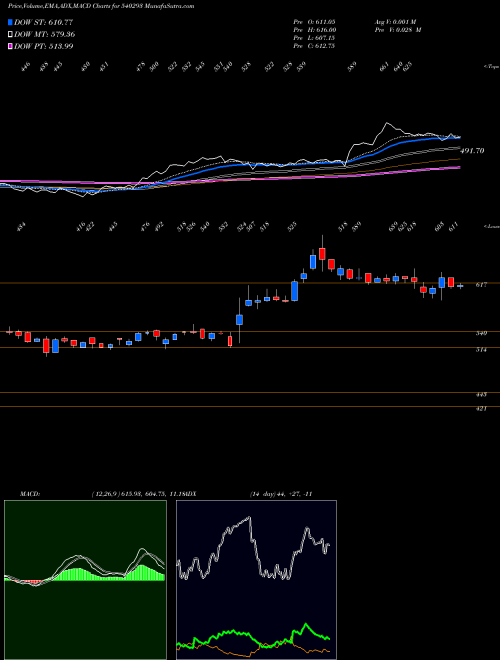This screenshot has width=500, height=660.
Task: Click the blue DOW ST legend swatch
Action: pyautogui.click(x=10, y=22)
